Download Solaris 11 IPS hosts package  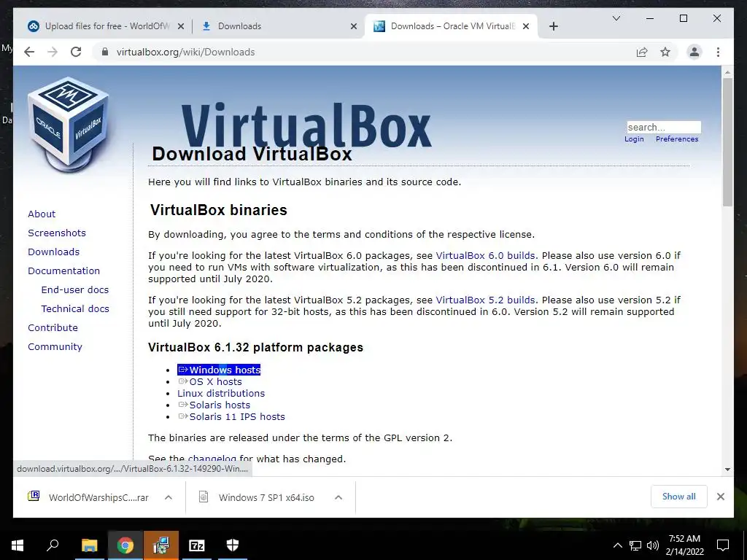pyautogui.click(x=231, y=416)
